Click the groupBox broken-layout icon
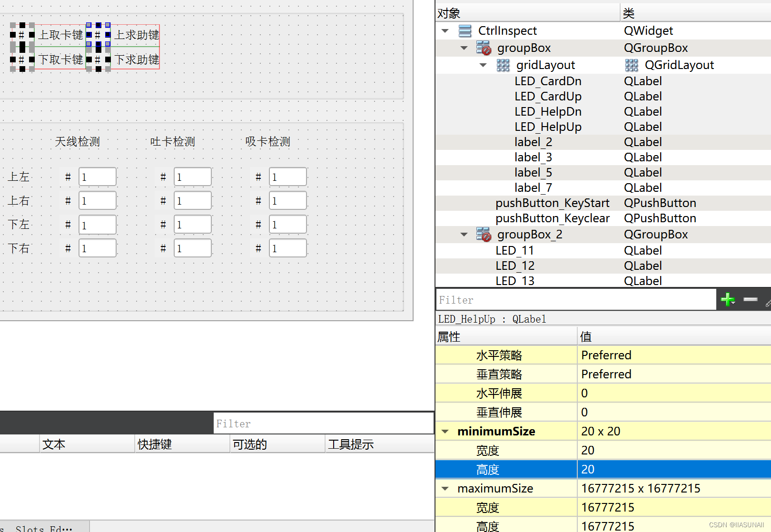This screenshot has height=532, width=771. pyautogui.click(x=484, y=48)
